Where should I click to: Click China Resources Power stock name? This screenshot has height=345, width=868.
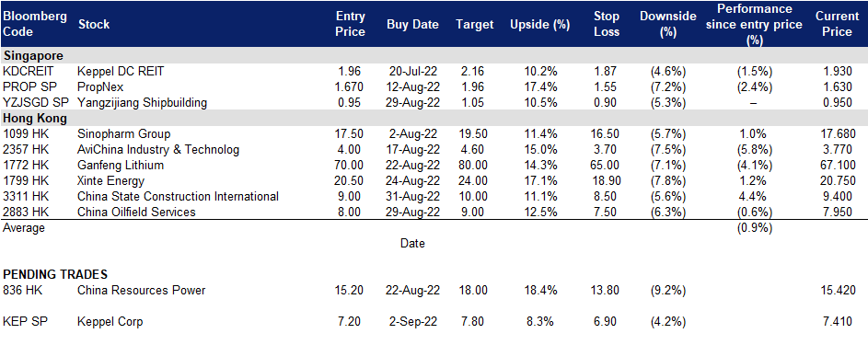tap(141, 291)
